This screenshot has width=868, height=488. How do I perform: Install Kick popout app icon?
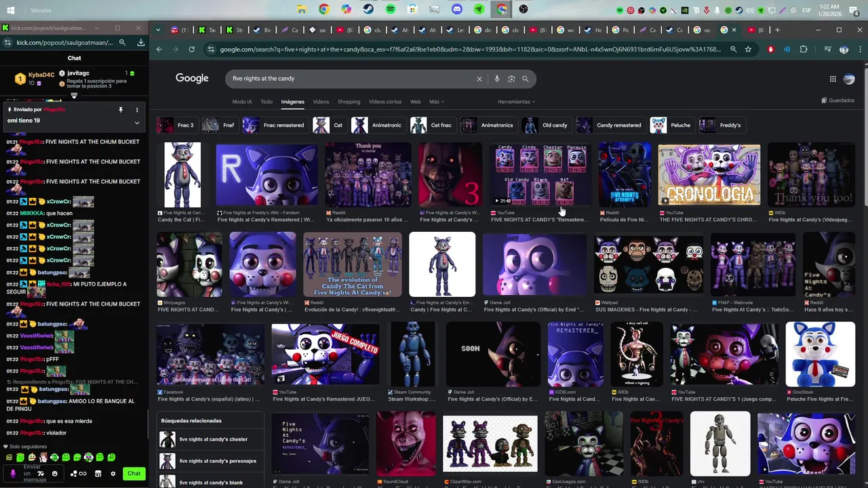[x=141, y=43]
